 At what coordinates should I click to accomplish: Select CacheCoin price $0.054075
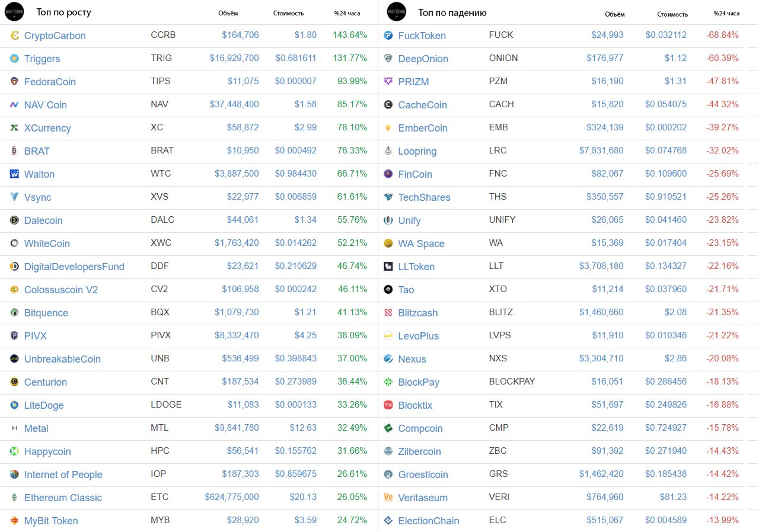click(x=666, y=104)
